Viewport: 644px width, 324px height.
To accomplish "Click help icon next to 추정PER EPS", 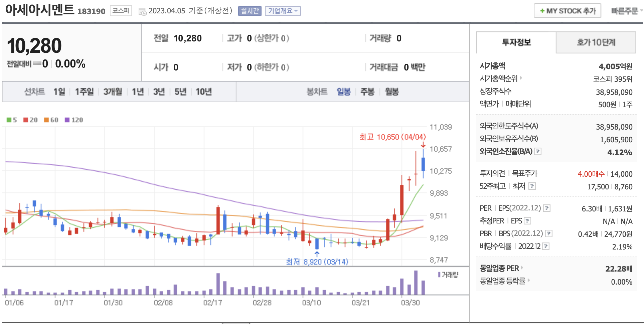I will coord(527,221).
